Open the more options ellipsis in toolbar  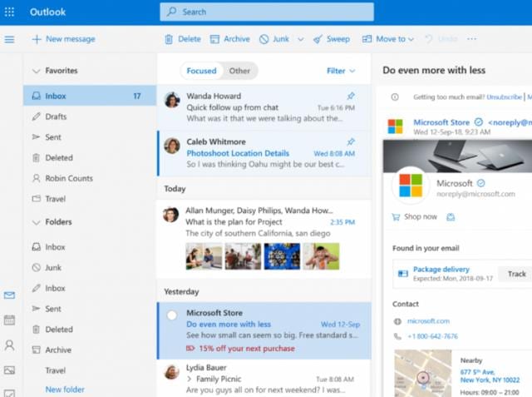(x=471, y=39)
